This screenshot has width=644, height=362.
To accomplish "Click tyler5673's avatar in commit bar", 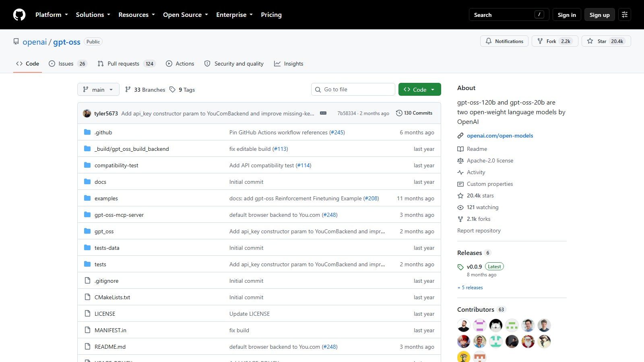I will pos(87,113).
